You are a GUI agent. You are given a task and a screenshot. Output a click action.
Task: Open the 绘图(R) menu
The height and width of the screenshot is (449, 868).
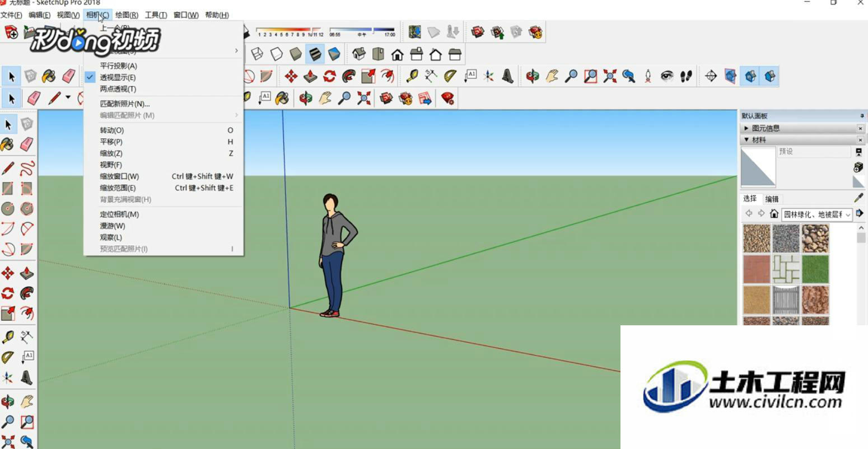click(x=127, y=15)
